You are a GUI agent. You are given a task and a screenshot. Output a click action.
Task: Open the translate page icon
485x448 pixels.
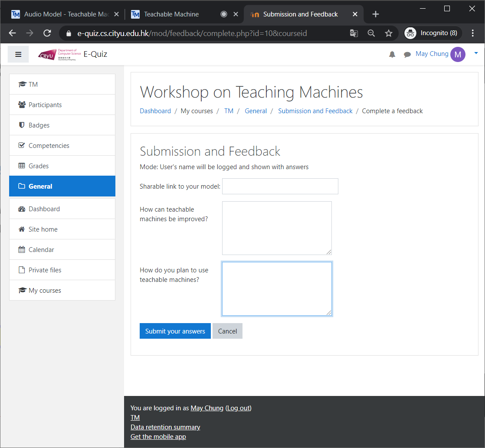point(354,33)
